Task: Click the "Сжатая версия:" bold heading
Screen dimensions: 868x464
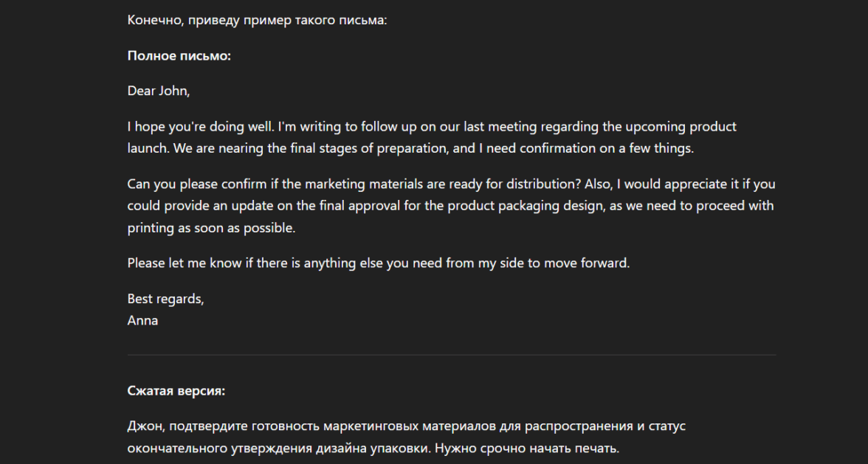Action: 176,391
